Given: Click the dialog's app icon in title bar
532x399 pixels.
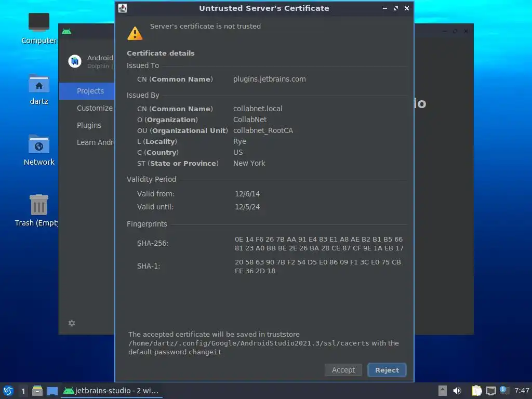Looking at the screenshot, I should [x=123, y=8].
